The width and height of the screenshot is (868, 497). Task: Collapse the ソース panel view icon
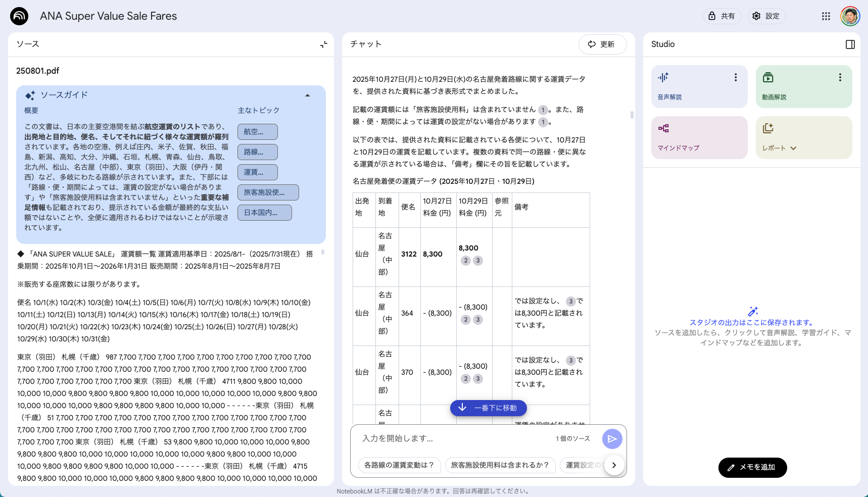[323, 44]
